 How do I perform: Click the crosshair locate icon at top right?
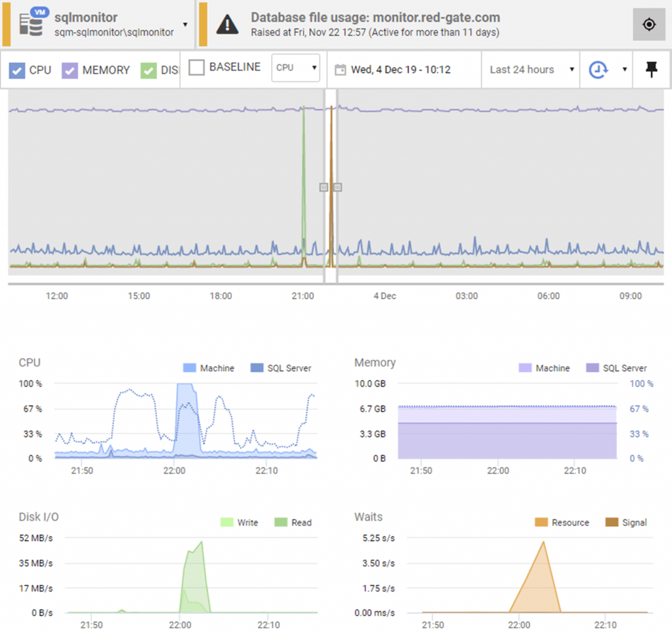click(648, 24)
